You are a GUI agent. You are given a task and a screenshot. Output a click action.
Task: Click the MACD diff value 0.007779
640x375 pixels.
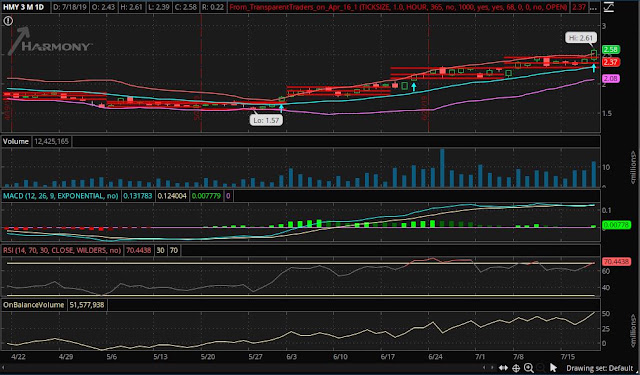(206, 196)
